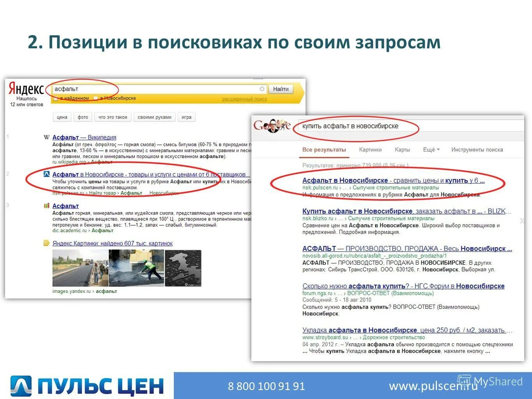Switch to the Картинки tab
This screenshot has height=399, width=532.
tap(370, 150)
